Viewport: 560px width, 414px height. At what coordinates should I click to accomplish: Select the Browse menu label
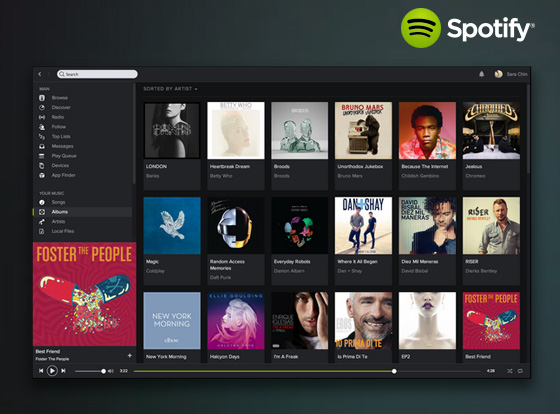(x=60, y=98)
